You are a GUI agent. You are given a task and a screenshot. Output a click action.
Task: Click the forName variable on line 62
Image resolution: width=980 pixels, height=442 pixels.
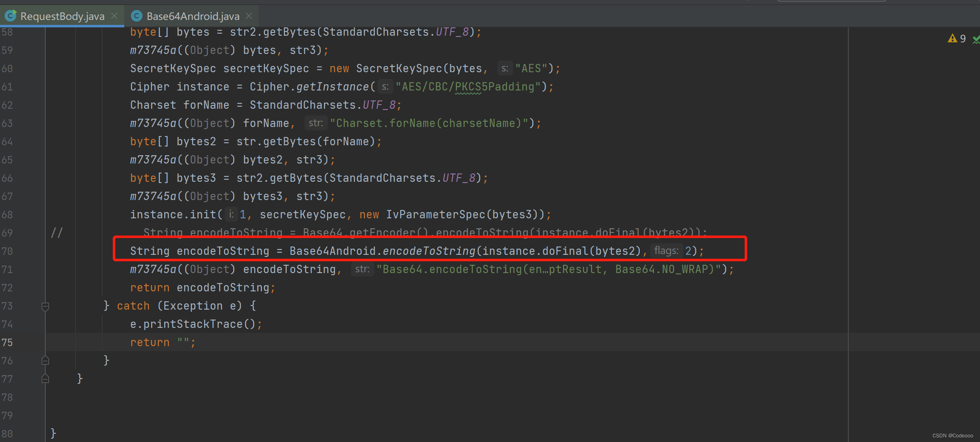pyautogui.click(x=206, y=105)
